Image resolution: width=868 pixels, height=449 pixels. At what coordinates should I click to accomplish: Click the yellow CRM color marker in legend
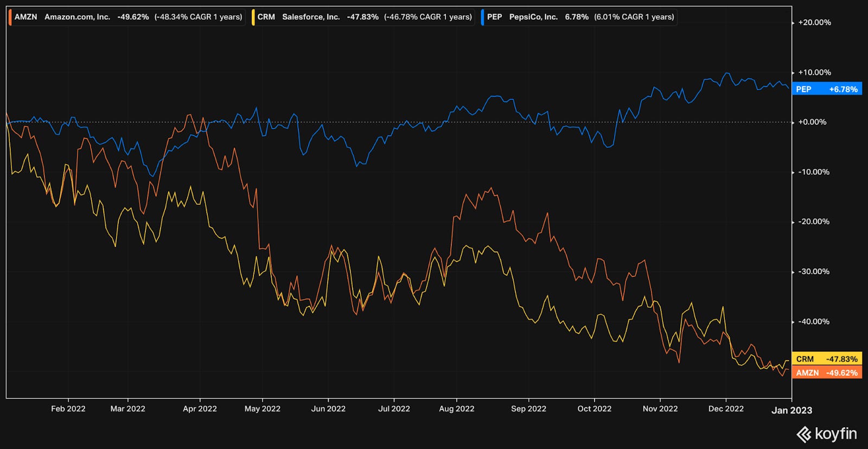point(253,17)
